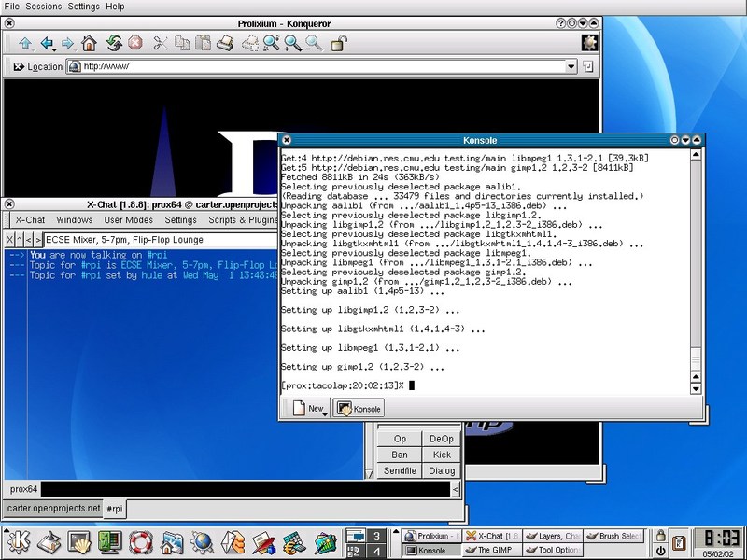Click the X-Chat topic field

pos(161,240)
